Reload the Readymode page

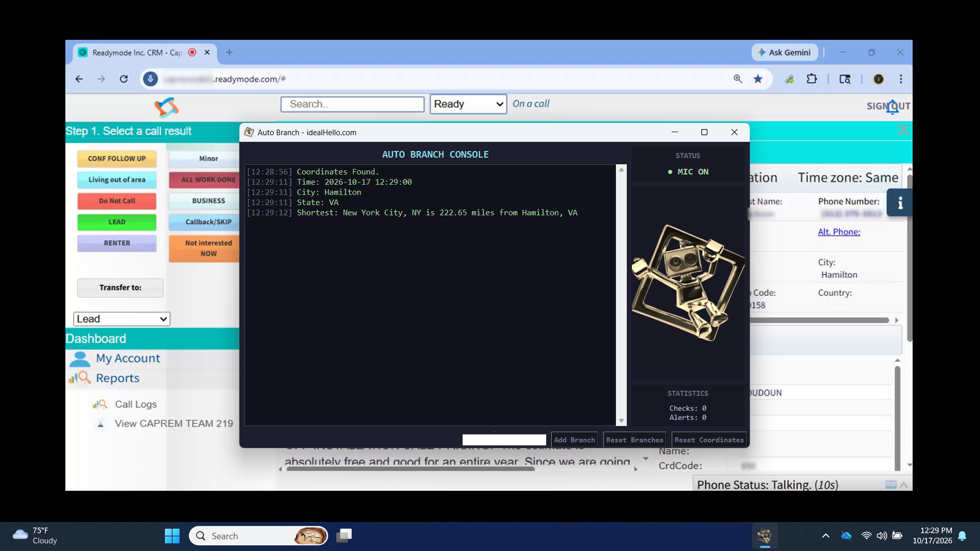click(x=124, y=79)
